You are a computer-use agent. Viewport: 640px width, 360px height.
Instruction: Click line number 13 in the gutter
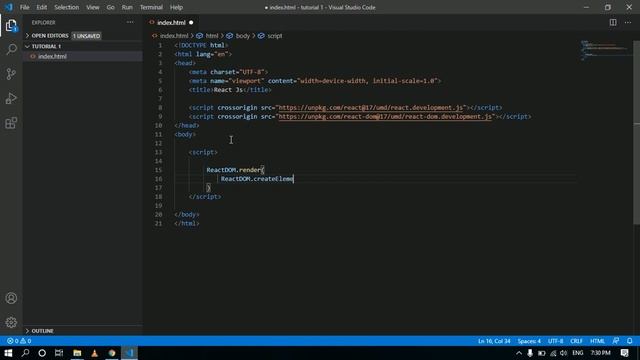click(x=159, y=152)
